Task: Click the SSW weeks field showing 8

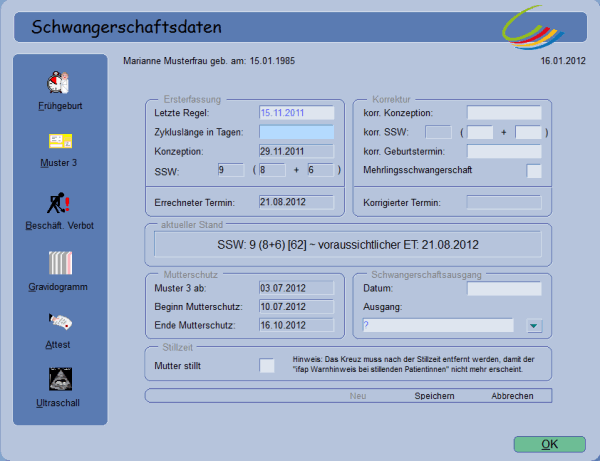Action: pyautogui.click(x=272, y=170)
